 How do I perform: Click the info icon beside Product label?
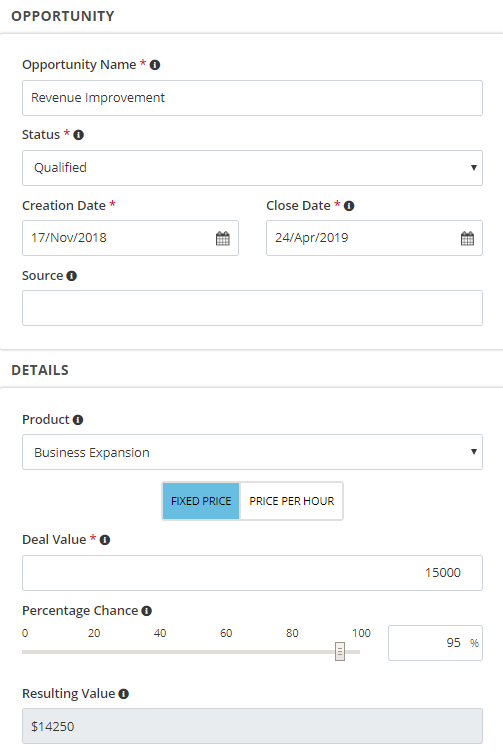[78, 420]
